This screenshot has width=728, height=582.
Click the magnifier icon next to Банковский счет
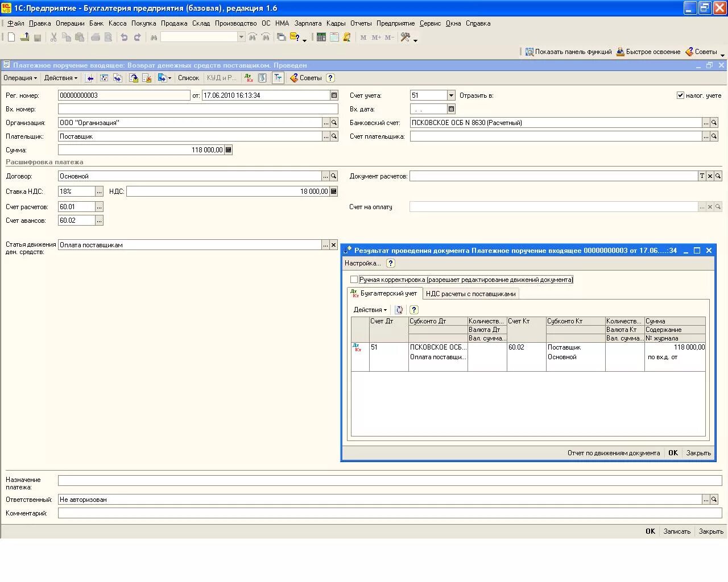(x=714, y=123)
